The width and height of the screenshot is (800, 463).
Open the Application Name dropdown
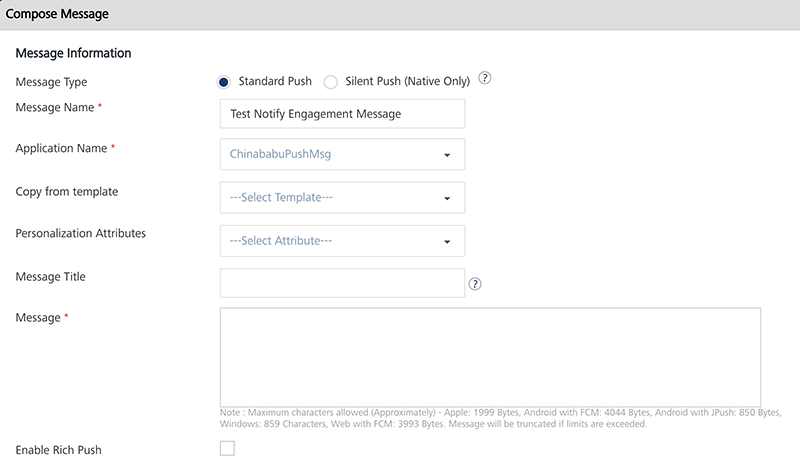tap(342, 155)
